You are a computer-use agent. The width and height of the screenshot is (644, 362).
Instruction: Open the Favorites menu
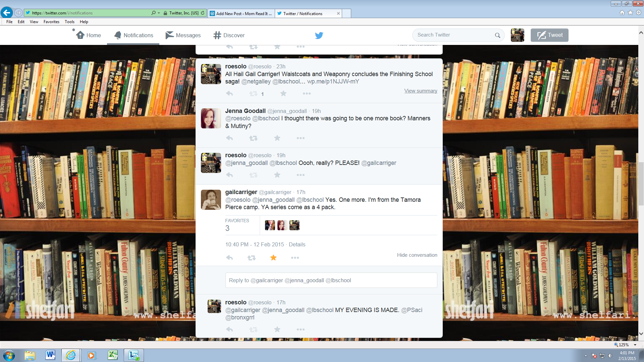pos(51,22)
